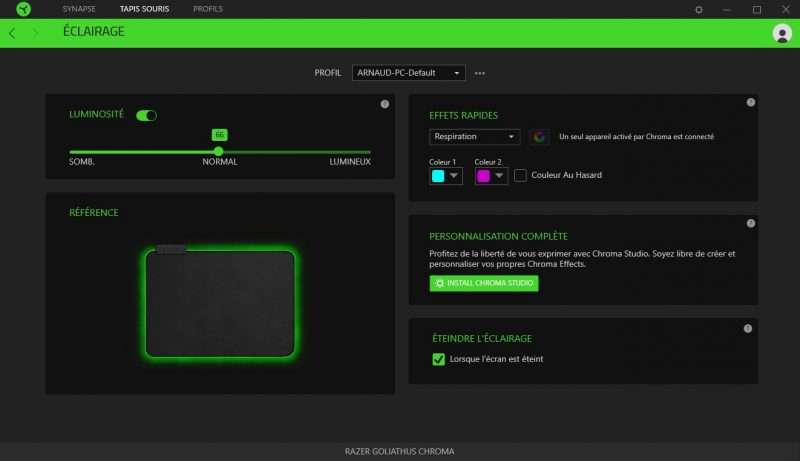Click the Razer logo icon
800x461 pixels.
point(23,9)
